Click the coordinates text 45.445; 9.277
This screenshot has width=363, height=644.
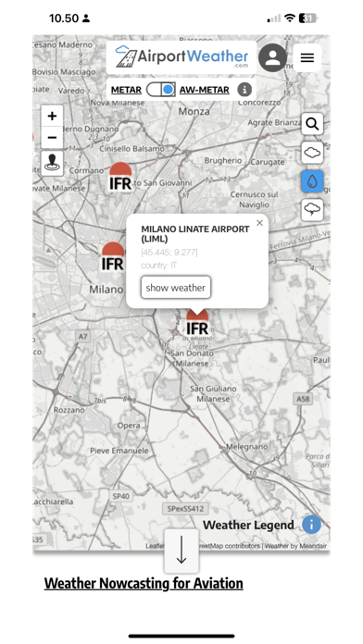169,252
